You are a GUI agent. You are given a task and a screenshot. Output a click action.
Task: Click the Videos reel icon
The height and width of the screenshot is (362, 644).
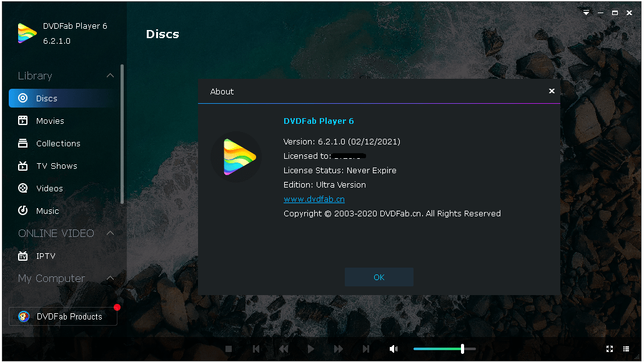coord(23,188)
